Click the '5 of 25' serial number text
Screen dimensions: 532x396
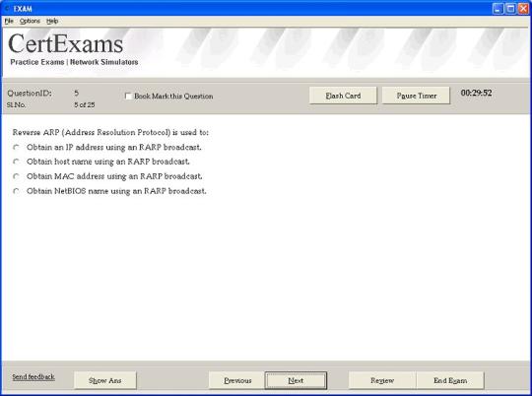pos(85,104)
